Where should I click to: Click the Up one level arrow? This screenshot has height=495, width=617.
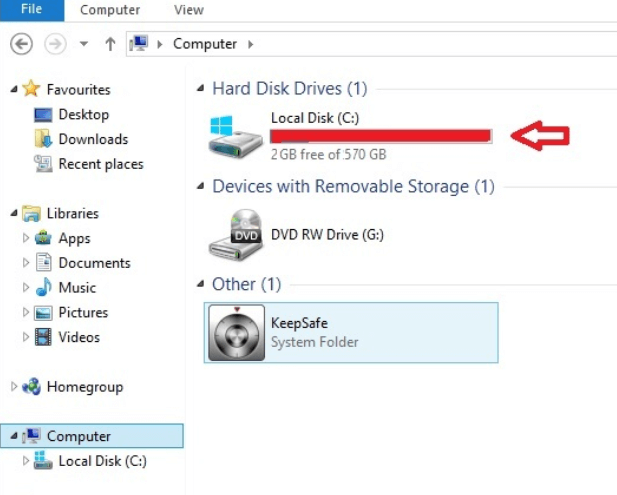(x=110, y=44)
